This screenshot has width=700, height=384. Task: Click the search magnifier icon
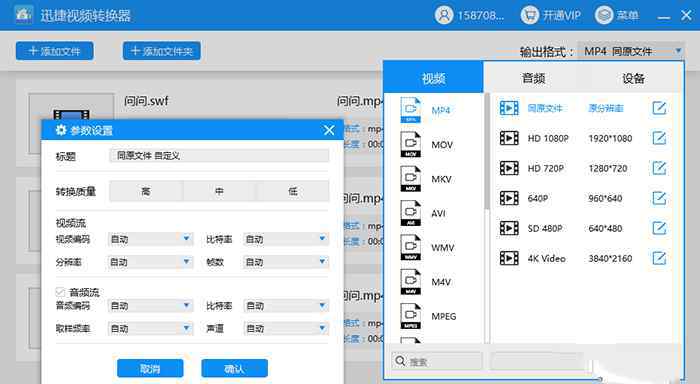(400, 361)
